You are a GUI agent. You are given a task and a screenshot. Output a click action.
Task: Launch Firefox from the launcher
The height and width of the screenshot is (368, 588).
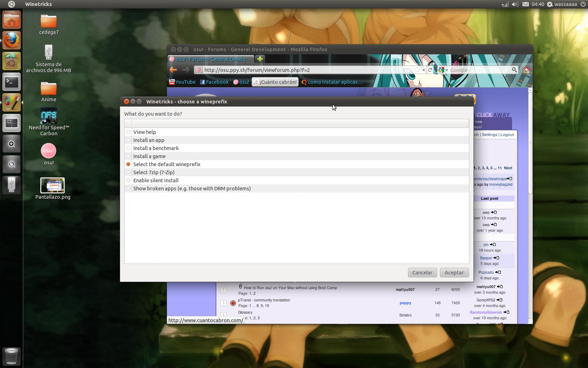tap(12, 40)
